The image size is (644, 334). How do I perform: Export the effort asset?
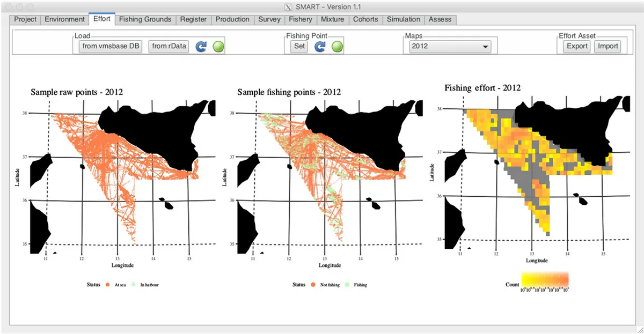pos(577,47)
